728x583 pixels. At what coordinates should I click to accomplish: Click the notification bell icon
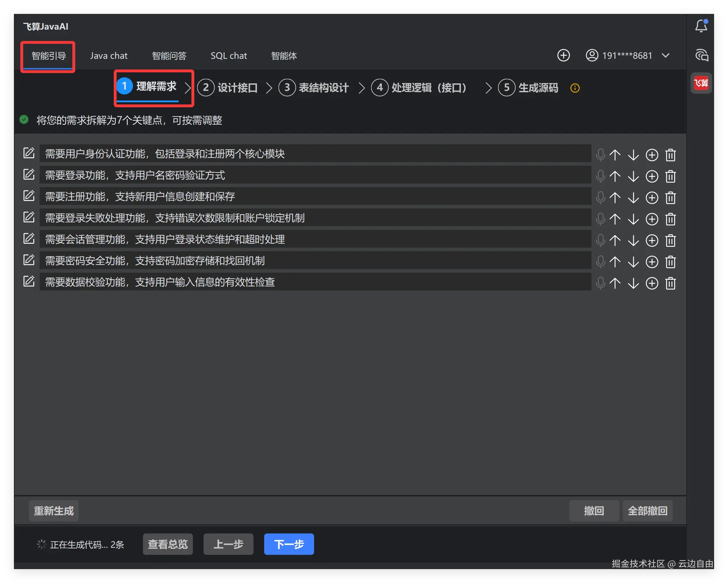(x=701, y=26)
